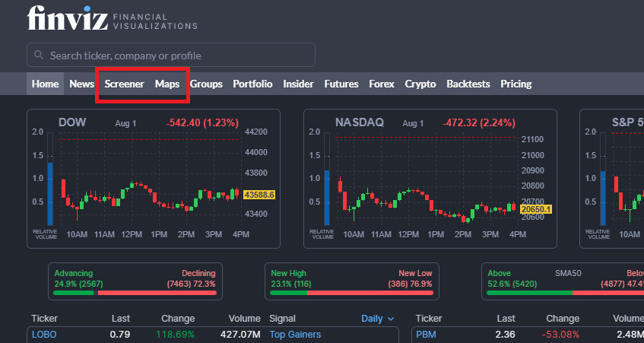Switch to the Futures tab
Screen dimensions: 644x343
(341, 84)
